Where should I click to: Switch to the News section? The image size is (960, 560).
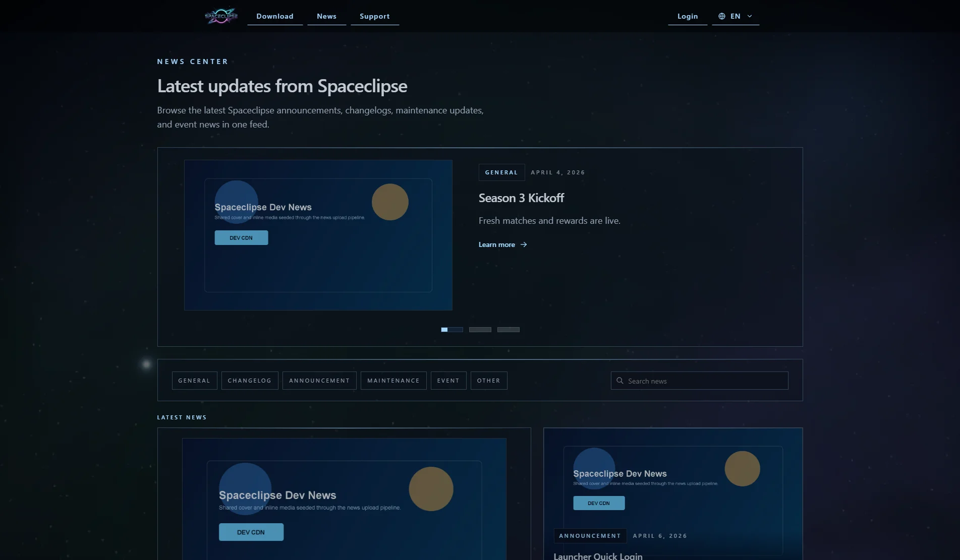pyautogui.click(x=326, y=16)
